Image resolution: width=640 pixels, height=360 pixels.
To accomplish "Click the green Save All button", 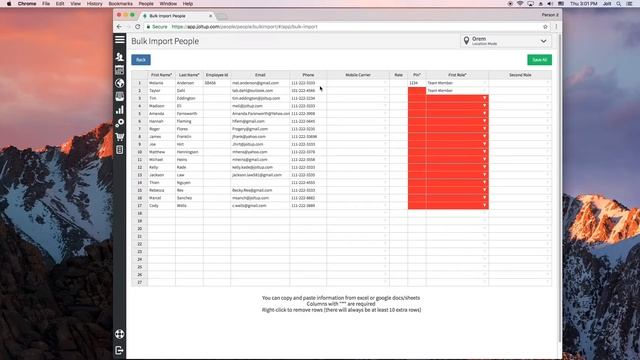I will point(539,60).
